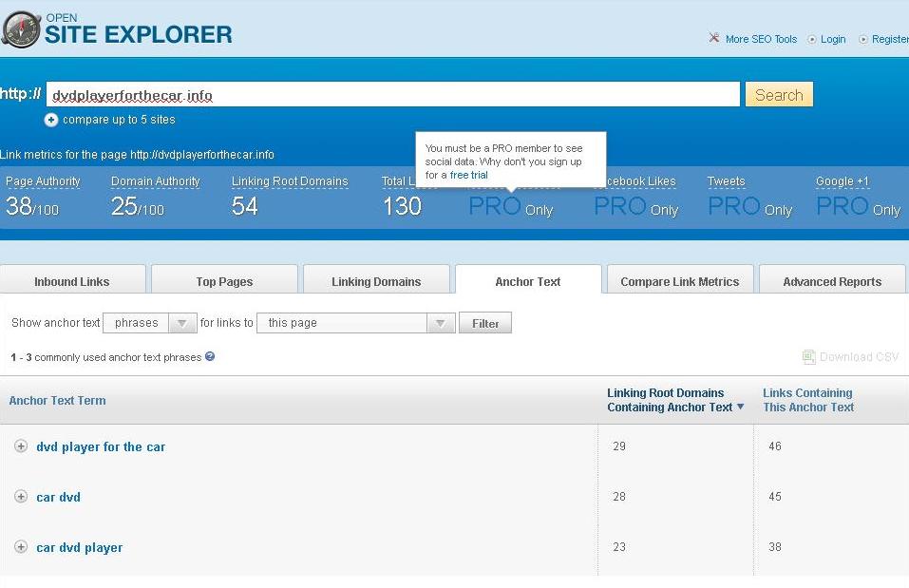This screenshot has width=909, height=588.
Task: Click the plus icon for compare up to 5 sites
Action: coord(51,120)
